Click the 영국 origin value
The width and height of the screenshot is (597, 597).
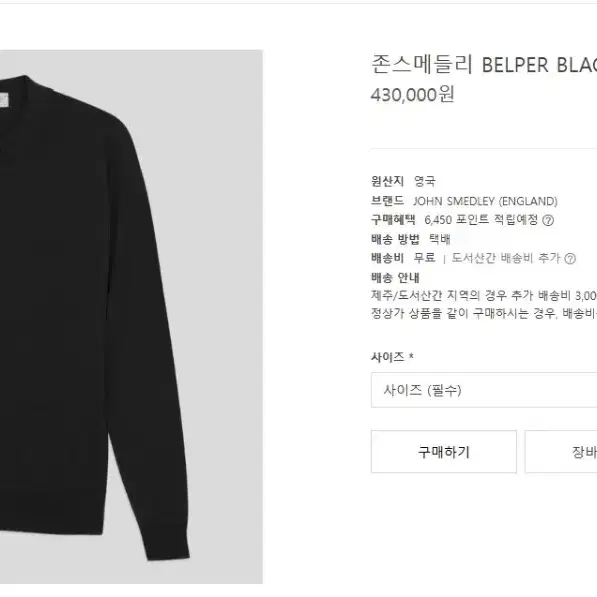click(x=425, y=181)
